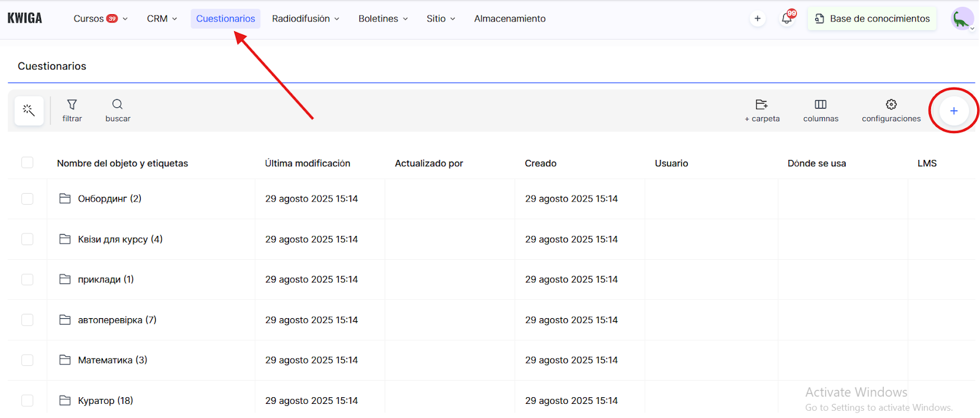This screenshot has width=980, height=418.
Task: Select the Математика row checkbox
Action: [x=28, y=360]
